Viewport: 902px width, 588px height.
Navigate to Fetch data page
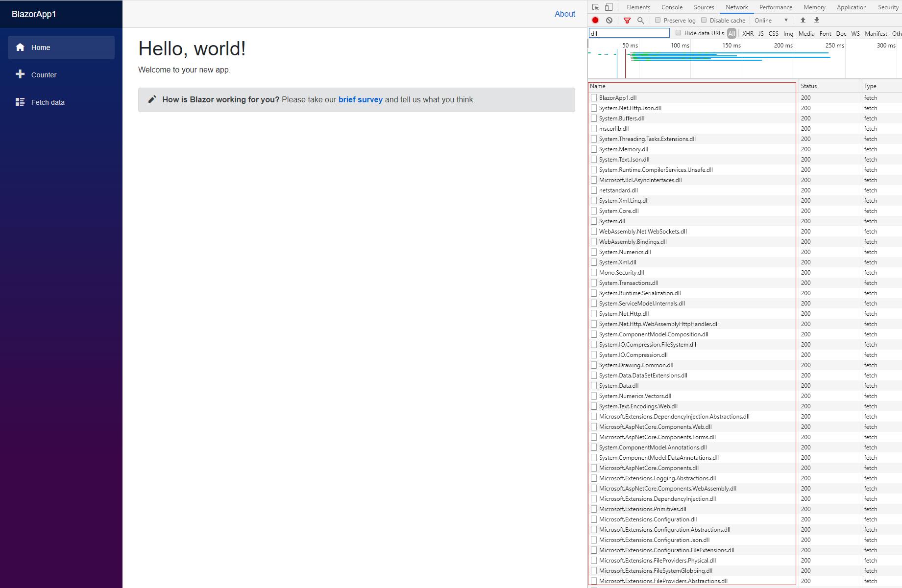point(61,102)
